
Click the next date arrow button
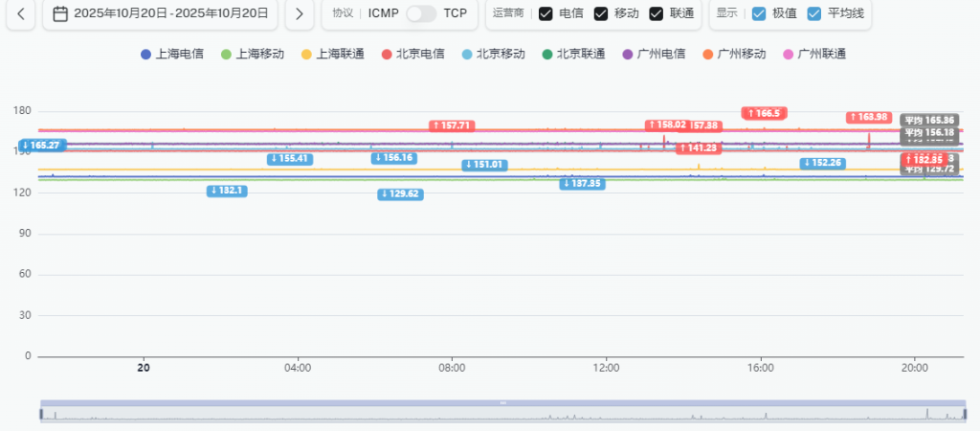[300, 13]
